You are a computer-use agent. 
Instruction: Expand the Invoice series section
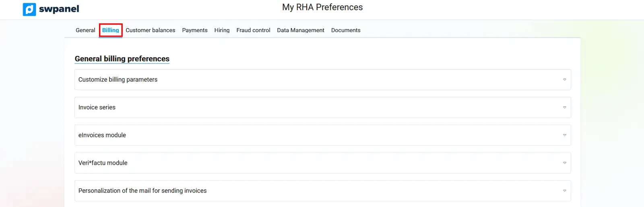pyautogui.click(x=97, y=107)
